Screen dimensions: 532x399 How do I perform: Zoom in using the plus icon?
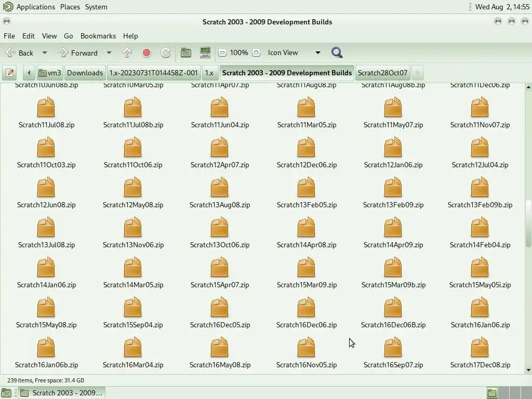pyautogui.click(x=256, y=52)
